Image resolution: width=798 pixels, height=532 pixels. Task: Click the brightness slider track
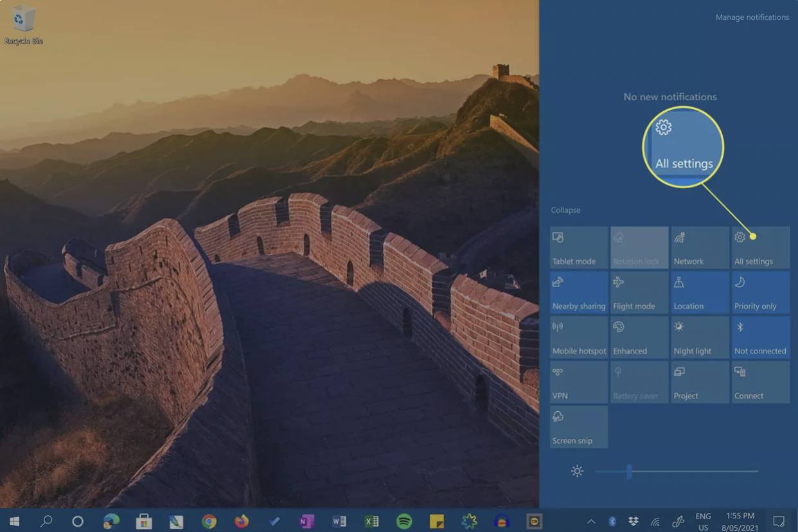(x=694, y=472)
